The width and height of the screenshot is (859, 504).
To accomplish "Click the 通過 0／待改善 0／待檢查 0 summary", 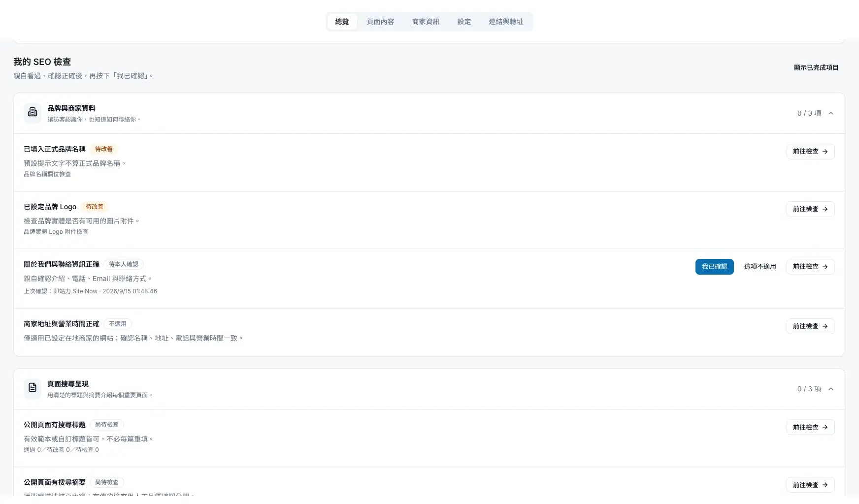I will pyautogui.click(x=62, y=450).
